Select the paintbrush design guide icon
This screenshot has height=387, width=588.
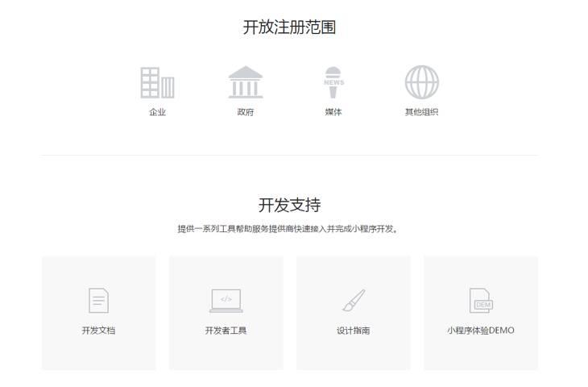point(353,301)
